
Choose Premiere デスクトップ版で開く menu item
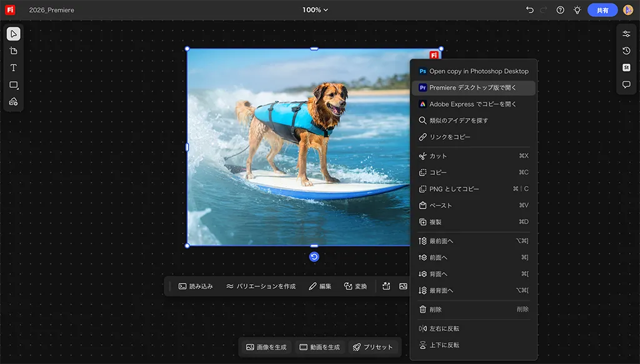point(473,88)
